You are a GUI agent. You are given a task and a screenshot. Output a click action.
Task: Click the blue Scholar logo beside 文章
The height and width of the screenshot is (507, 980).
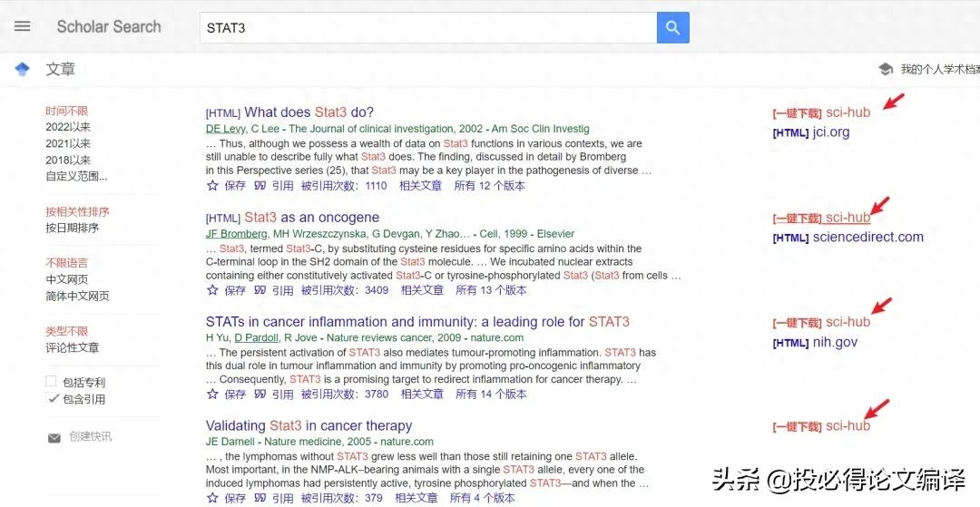coord(23,69)
